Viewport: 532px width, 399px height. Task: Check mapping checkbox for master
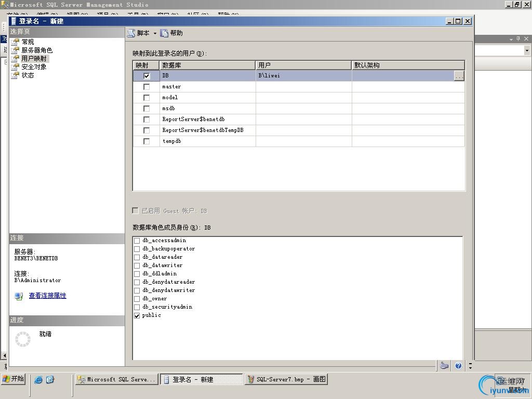147,87
